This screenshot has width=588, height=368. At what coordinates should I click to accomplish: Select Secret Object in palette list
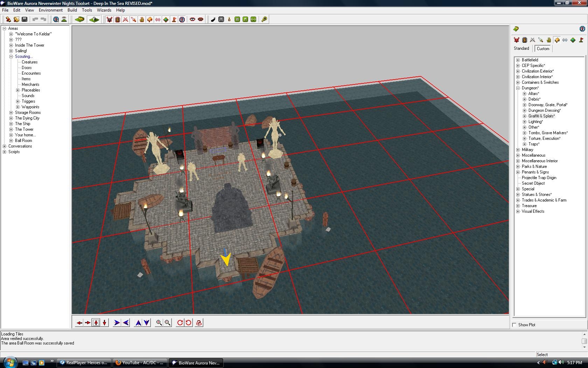coord(533,183)
